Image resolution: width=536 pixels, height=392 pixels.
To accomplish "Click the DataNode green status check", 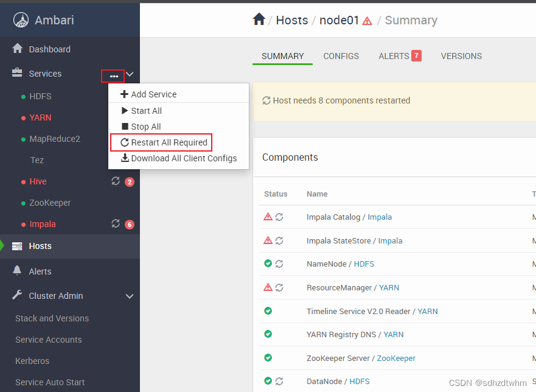I will (x=268, y=380).
